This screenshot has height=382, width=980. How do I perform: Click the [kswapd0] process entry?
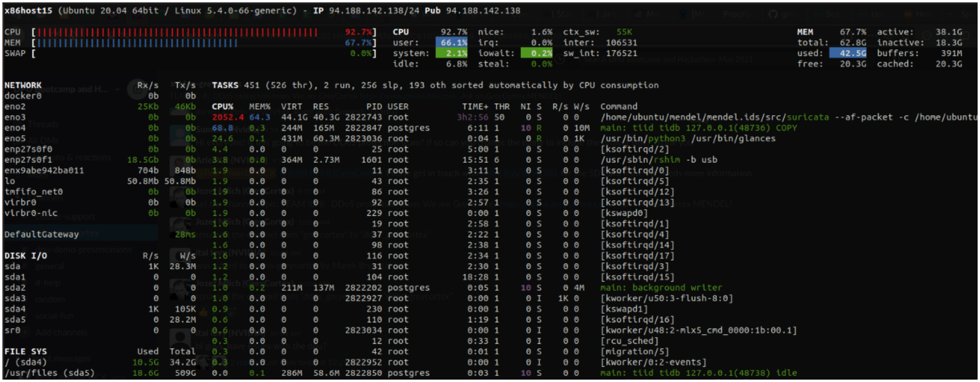(x=624, y=213)
